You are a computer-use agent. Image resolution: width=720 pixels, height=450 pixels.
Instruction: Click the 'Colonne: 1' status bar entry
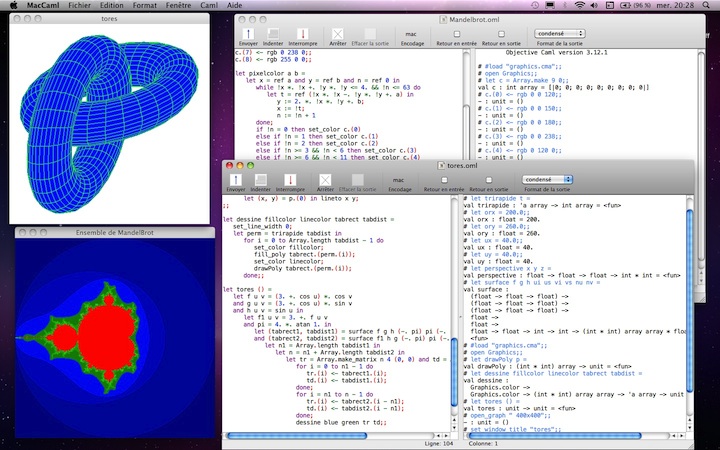tap(483, 444)
